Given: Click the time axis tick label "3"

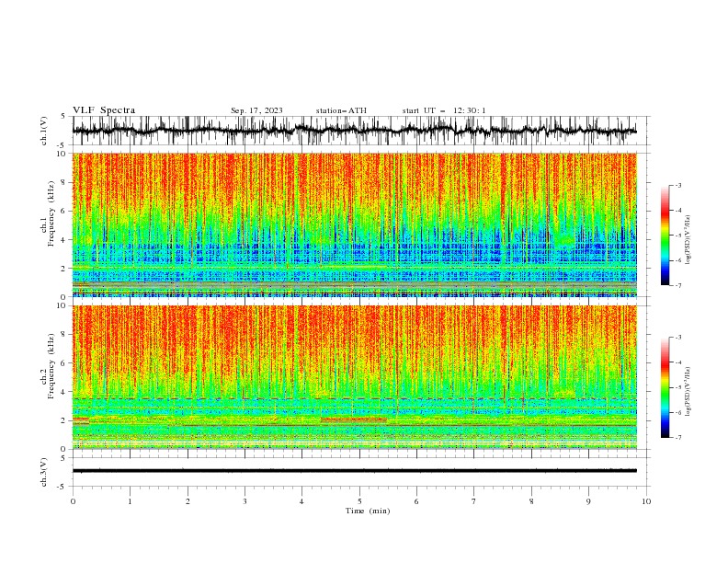Looking at the screenshot, I should (245, 501).
